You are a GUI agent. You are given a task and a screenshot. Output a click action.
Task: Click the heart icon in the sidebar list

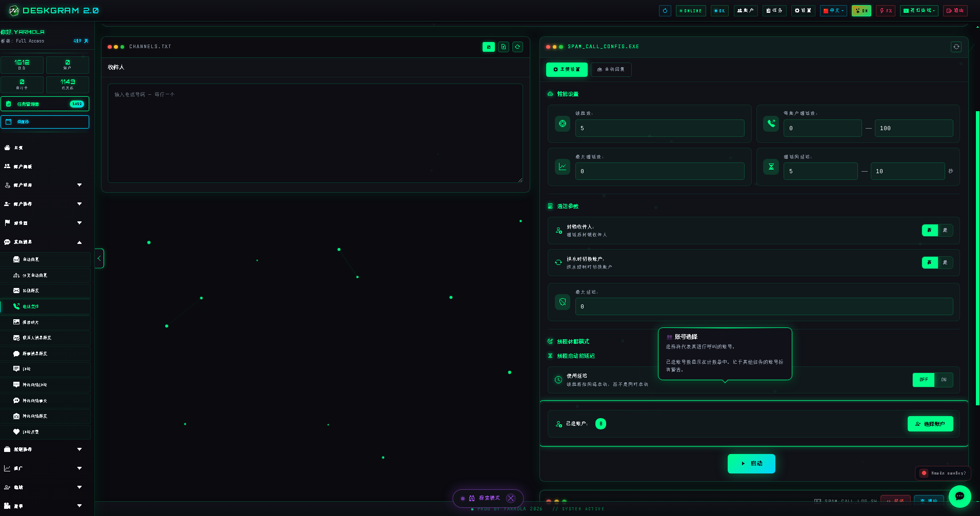pos(16,432)
